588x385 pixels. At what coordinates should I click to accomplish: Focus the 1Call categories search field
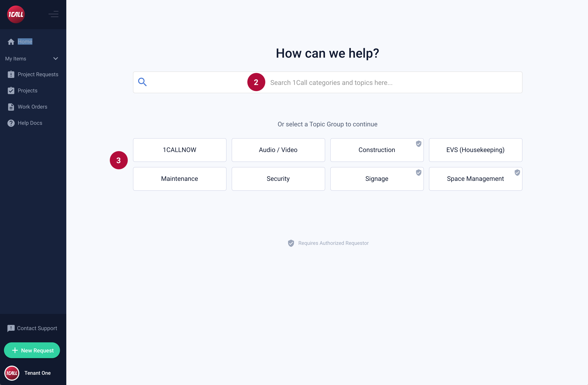click(x=331, y=83)
